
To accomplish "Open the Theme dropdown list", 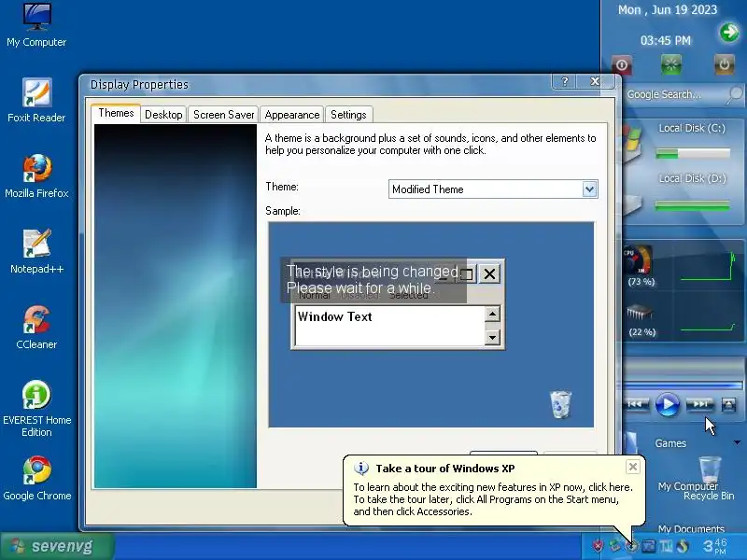I will (x=589, y=189).
